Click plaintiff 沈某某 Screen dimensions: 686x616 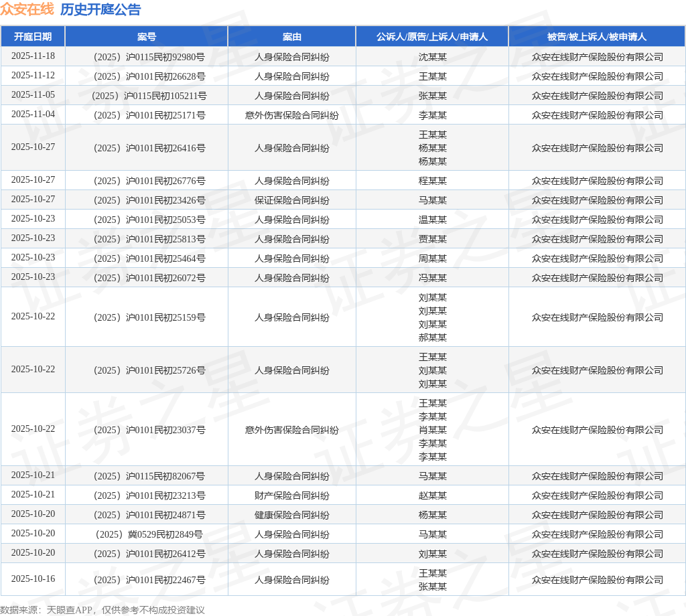click(432, 57)
